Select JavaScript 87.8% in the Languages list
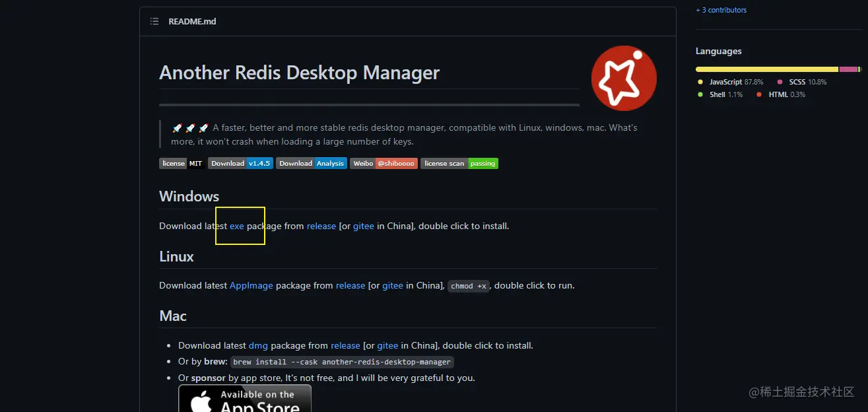Viewport: 868px width, 412px height. (731, 82)
